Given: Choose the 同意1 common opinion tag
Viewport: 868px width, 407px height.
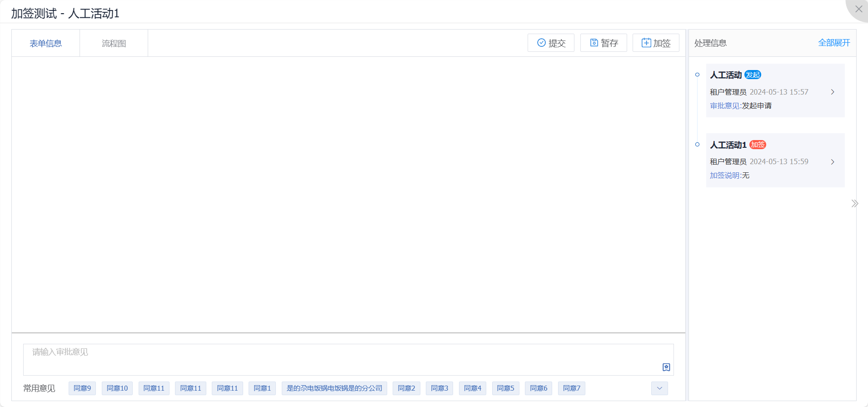Looking at the screenshot, I should [262, 388].
